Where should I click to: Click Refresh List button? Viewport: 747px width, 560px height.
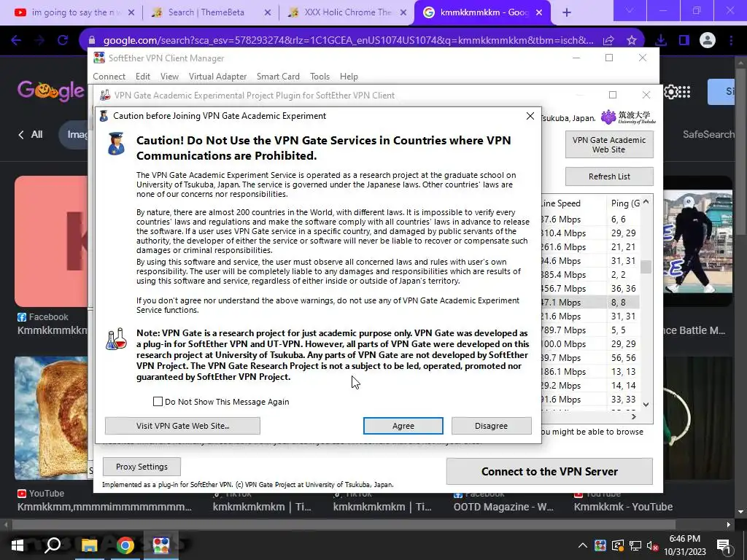(609, 176)
